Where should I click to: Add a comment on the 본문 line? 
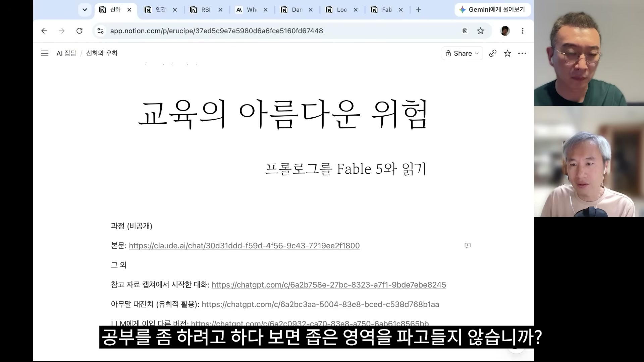tap(468, 246)
